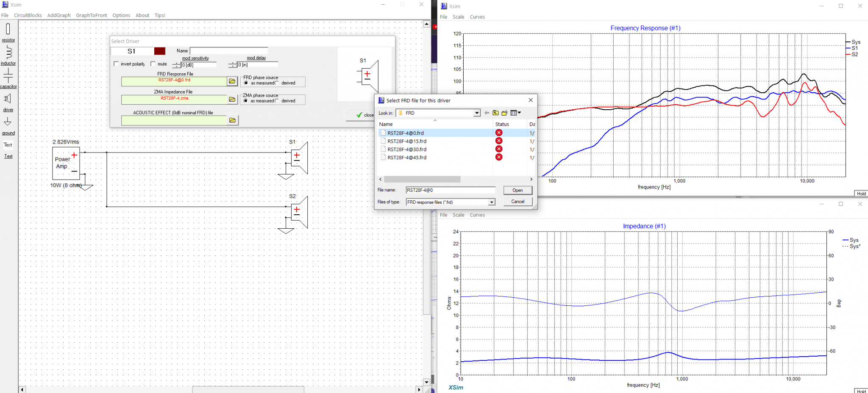Select the ground component tool
Screen dimensions: 868x393
[8, 125]
